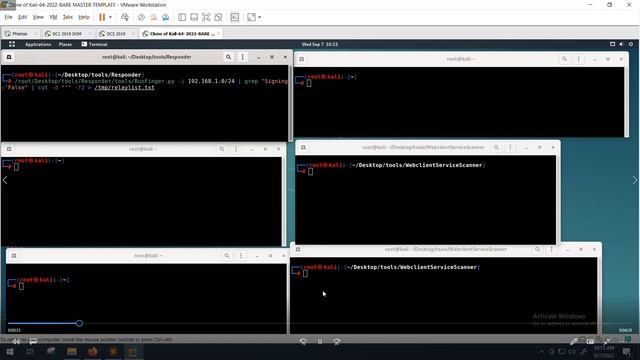Image resolution: width=640 pixels, height=360 pixels.
Task: Skip backward in the video
Action: 303,341
